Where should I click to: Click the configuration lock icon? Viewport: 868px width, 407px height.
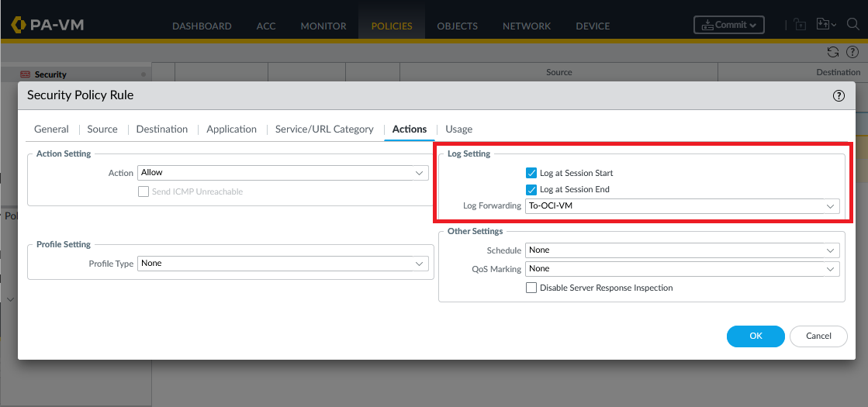(x=800, y=25)
